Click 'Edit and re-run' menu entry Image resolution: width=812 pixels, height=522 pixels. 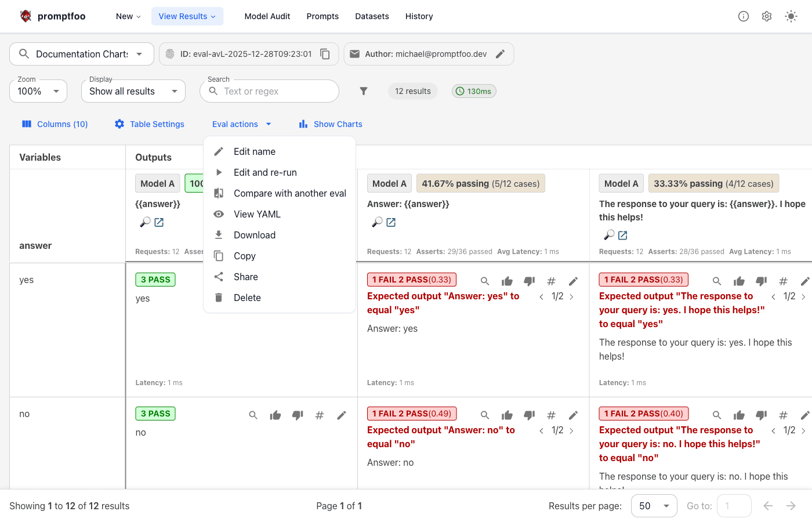click(x=264, y=172)
